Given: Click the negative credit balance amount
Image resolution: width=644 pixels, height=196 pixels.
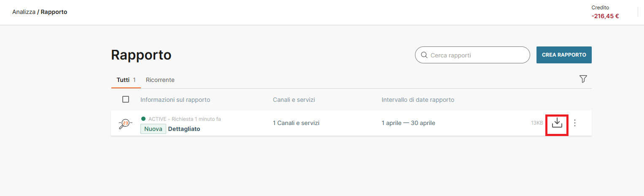Looking at the screenshot, I should (605, 16).
